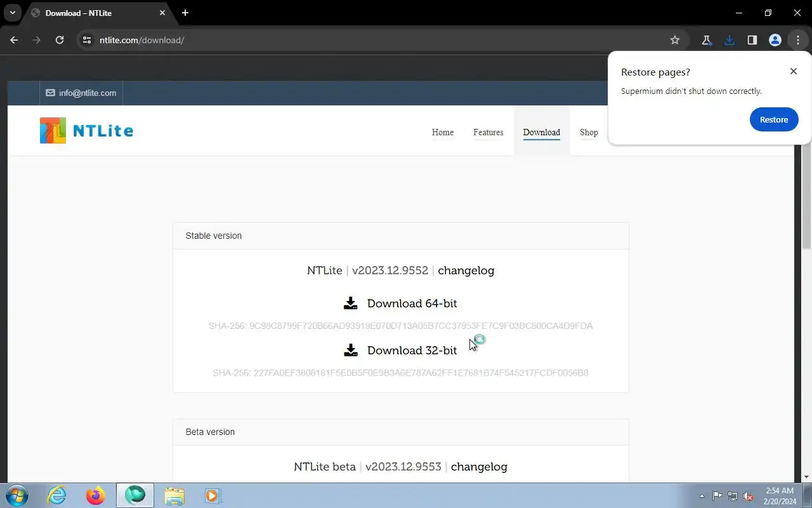Open the Features menu item
812x508 pixels.
coord(488,132)
